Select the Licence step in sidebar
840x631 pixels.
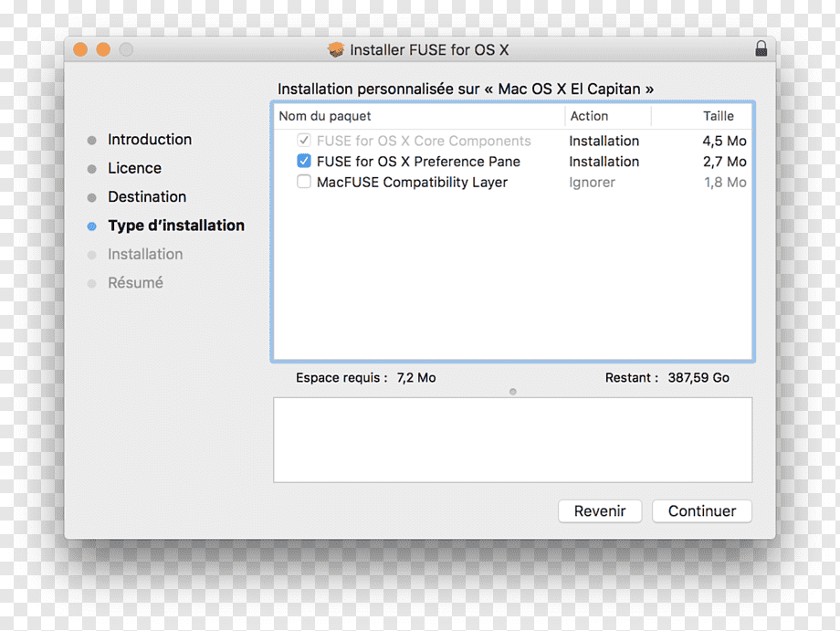click(134, 168)
